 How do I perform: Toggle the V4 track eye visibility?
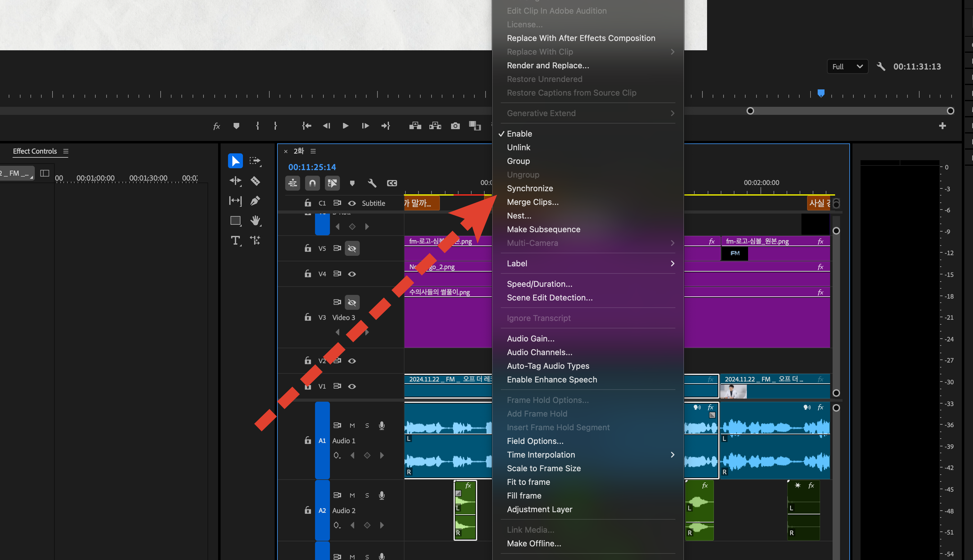(352, 274)
